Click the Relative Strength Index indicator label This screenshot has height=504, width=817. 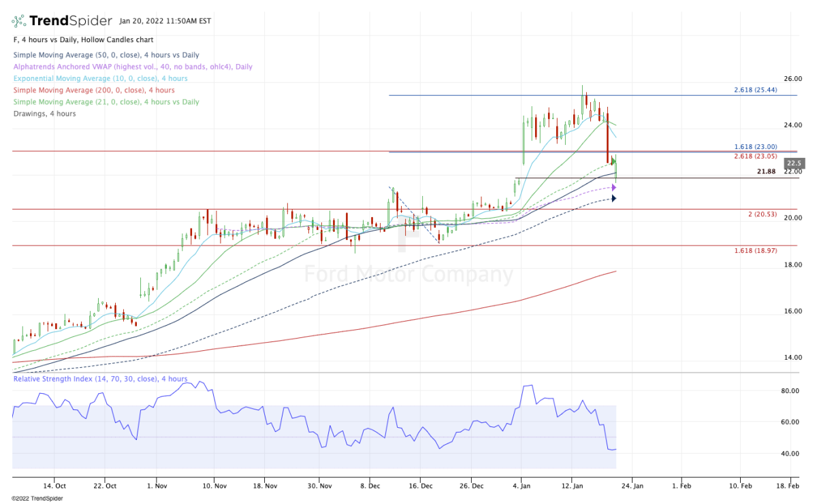click(100, 379)
